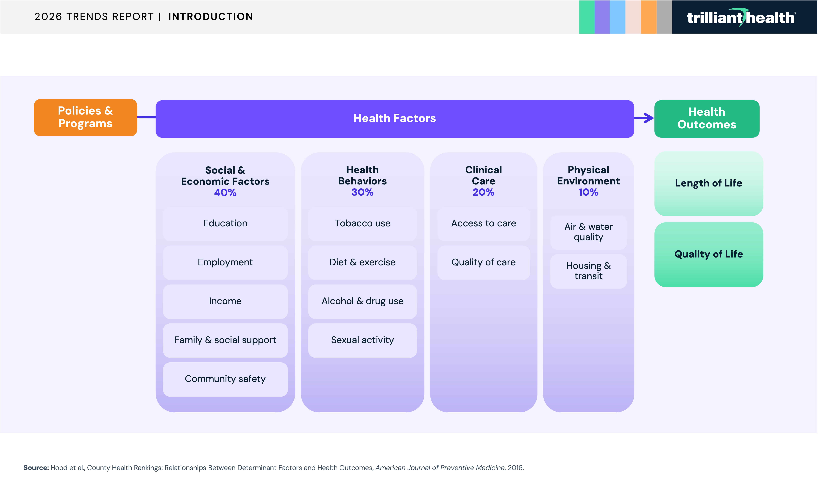Click the Alcohol & drug use tile

pyautogui.click(x=363, y=301)
